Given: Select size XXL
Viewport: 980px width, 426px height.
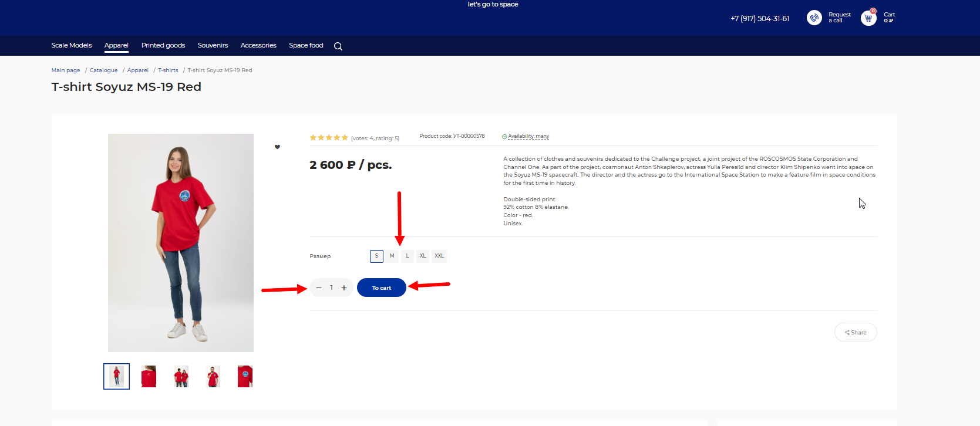Looking at the screenshot, I should 439,256.
